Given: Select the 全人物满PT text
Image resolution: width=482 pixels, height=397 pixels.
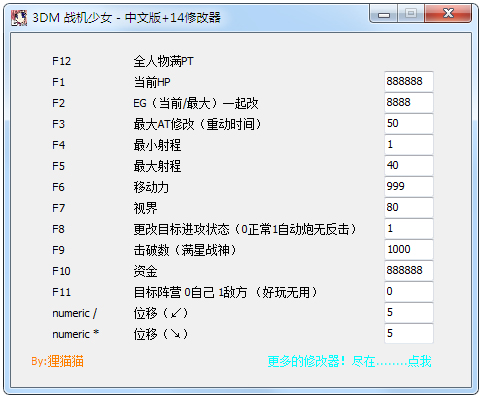Looking at the screenshot, I should [163, 61].
